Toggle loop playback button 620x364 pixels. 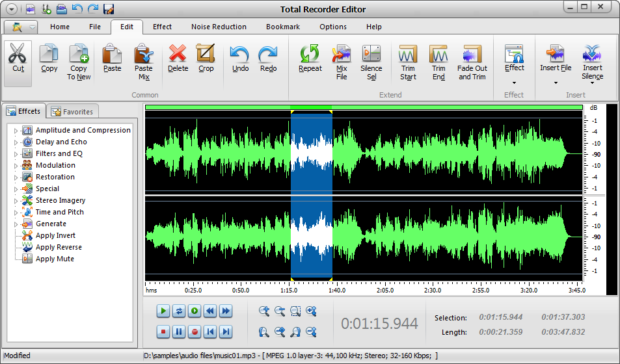click(179, 311)
